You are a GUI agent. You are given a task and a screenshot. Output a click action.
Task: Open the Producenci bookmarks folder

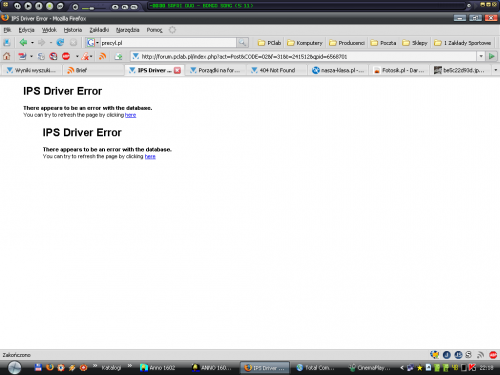(347, 43)
